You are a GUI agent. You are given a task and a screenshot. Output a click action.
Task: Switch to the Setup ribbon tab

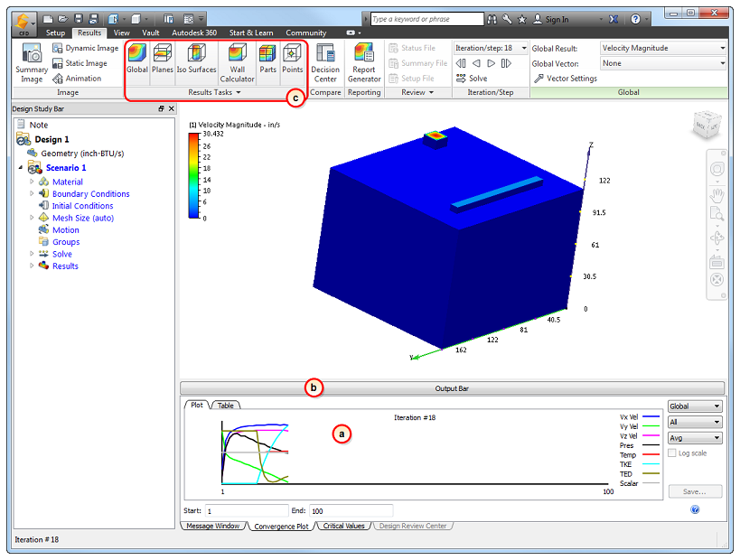tap(55, 33)
